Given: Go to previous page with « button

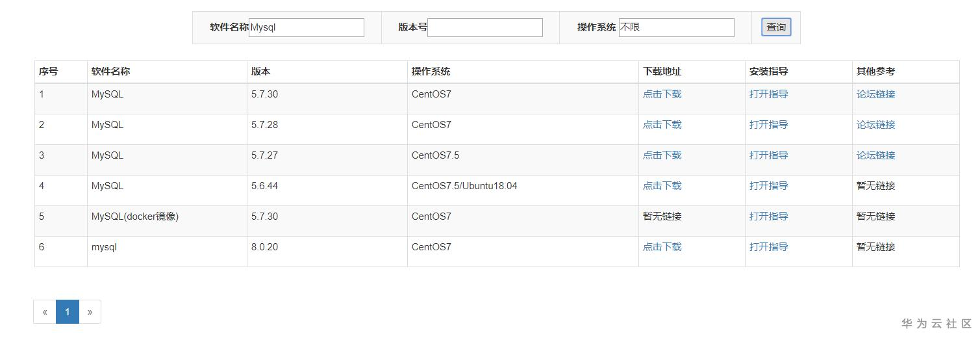Looking at the screenshot, I should [x=45, y=311].
